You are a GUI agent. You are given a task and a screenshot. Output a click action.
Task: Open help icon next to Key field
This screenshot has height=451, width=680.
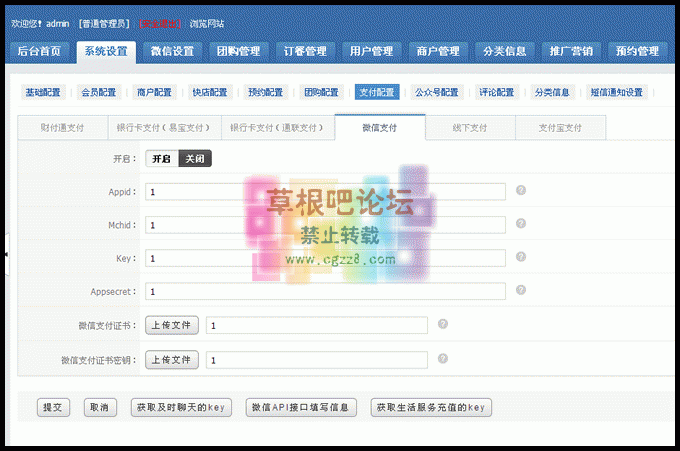click(x=521, y=257)
